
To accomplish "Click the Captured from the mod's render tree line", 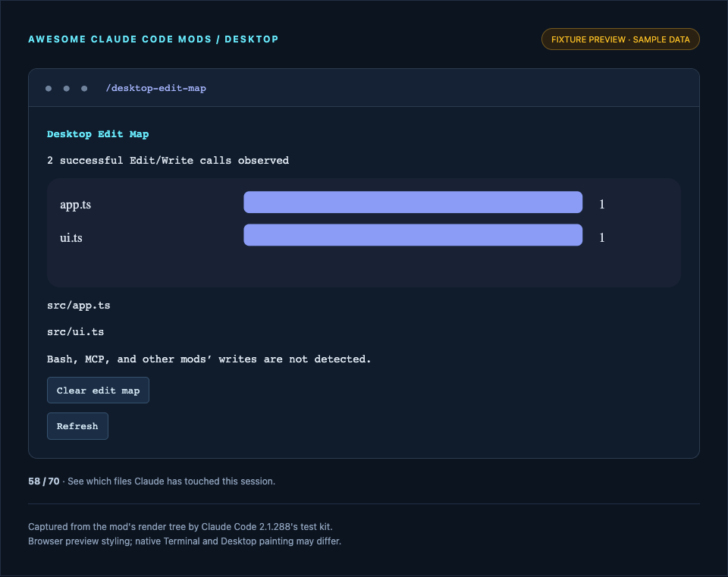I will click(180, 526).
